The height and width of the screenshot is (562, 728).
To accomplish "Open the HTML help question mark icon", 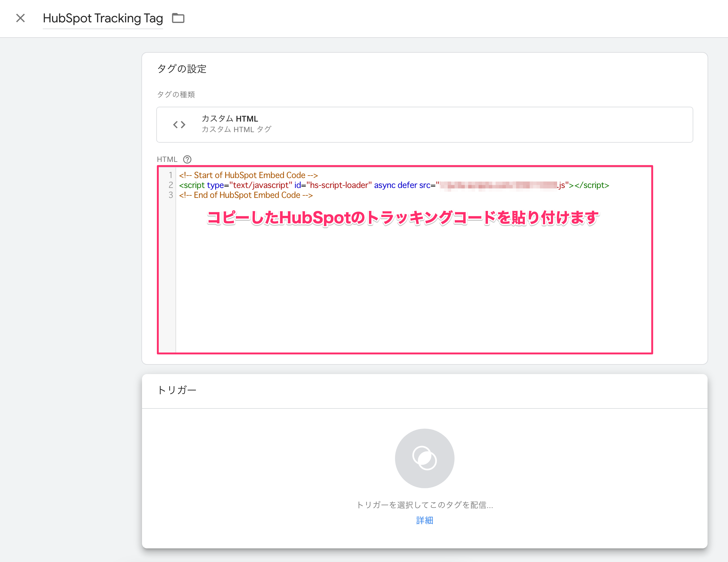I will point(187,159).
